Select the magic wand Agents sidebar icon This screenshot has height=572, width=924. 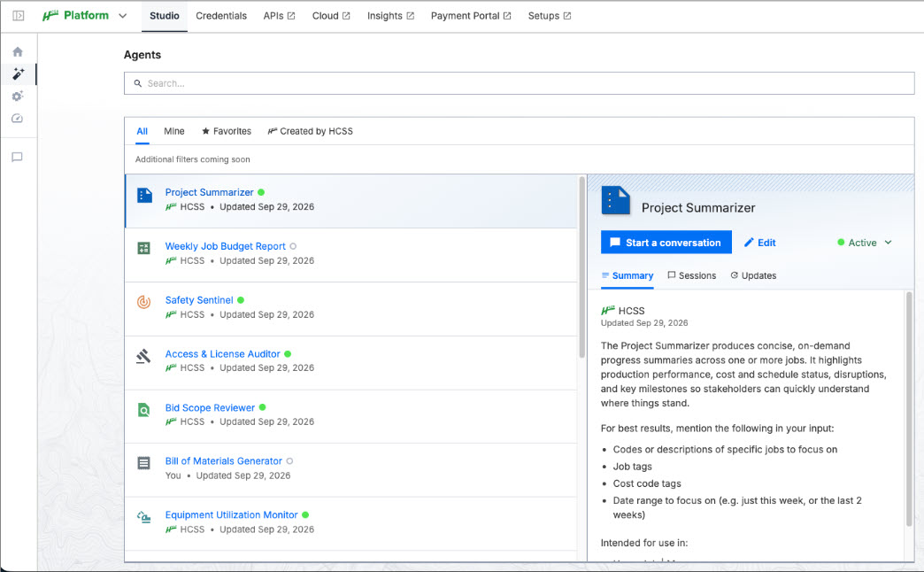pyautogui.click(x=19, y=73)
